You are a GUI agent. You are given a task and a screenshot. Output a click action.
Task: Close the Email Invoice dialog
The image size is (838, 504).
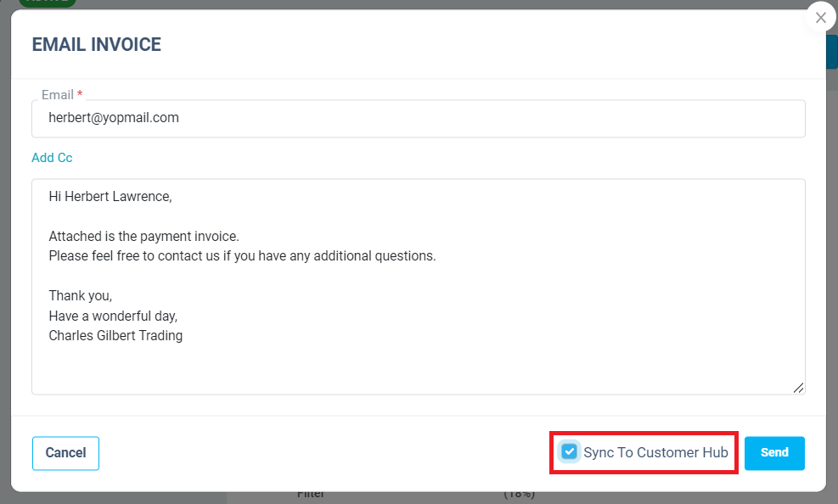(x=820, y=18)
